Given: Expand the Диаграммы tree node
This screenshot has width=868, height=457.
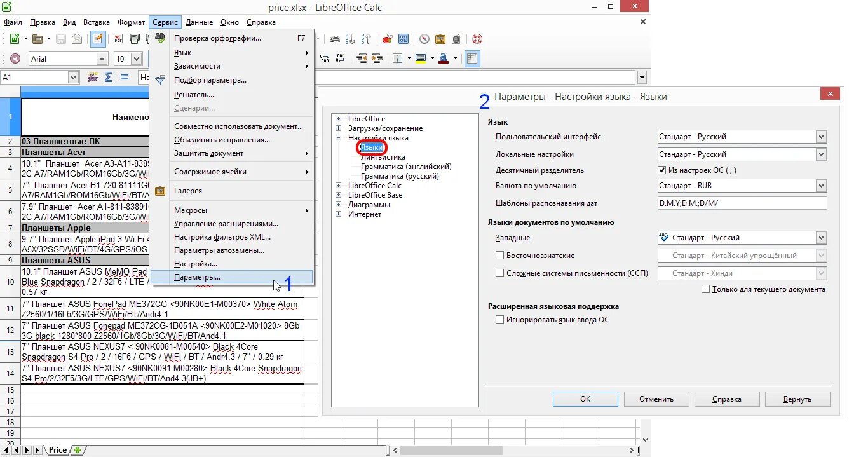Looking at the screenshot, I should (339, 205).
